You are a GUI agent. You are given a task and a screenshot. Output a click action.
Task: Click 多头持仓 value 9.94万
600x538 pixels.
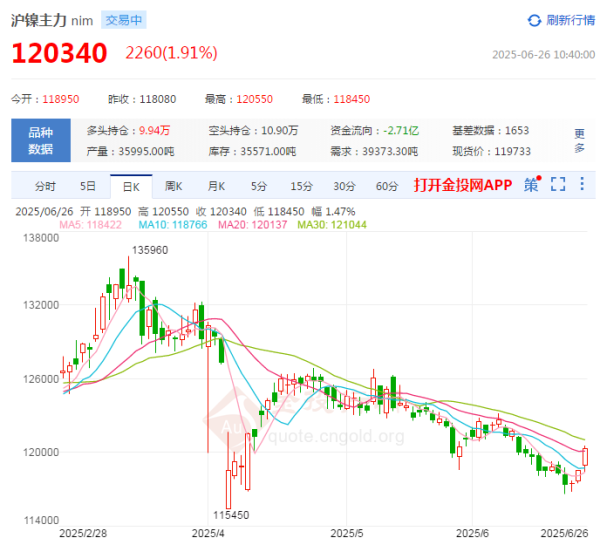(155, 130)
